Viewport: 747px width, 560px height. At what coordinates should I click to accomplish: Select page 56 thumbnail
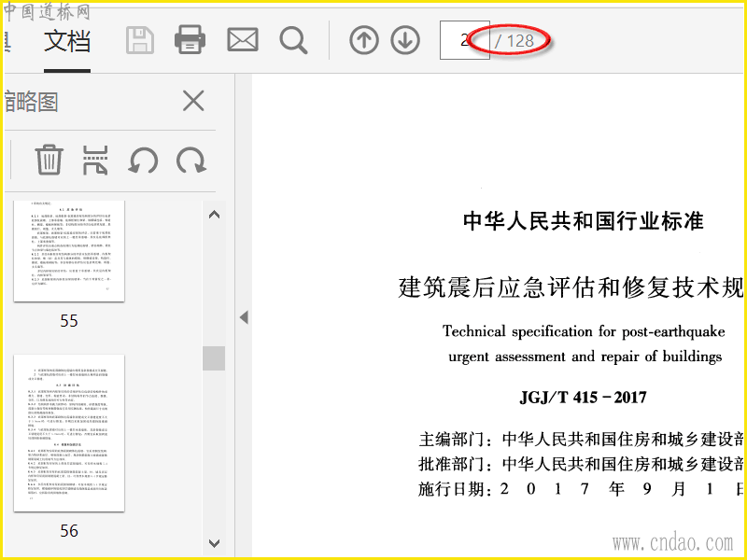[x=69, y=433]
